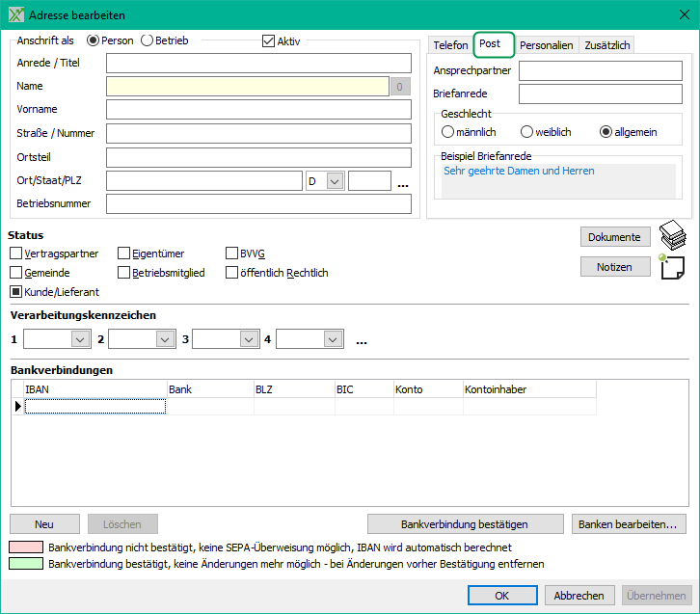Click ellipsis after Verarbeitungskennzeichen dropdowns
The height and width of the screenshot is (614, 700).
362,339
